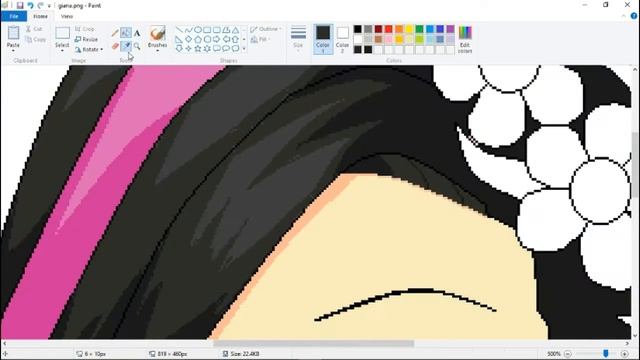
Task: Choose the Rectangle shape
Action: [x=207, y=30]
